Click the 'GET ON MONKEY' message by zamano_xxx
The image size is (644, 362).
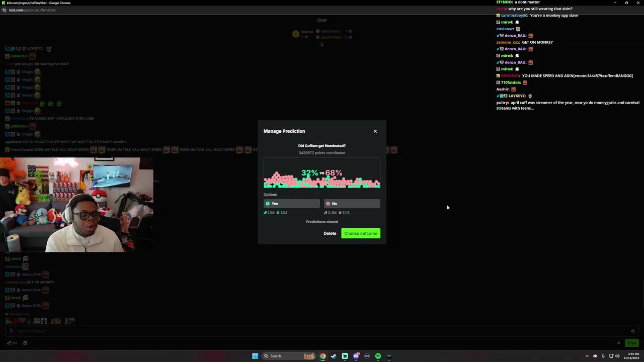pyautogui.click(x=537, y=42)
